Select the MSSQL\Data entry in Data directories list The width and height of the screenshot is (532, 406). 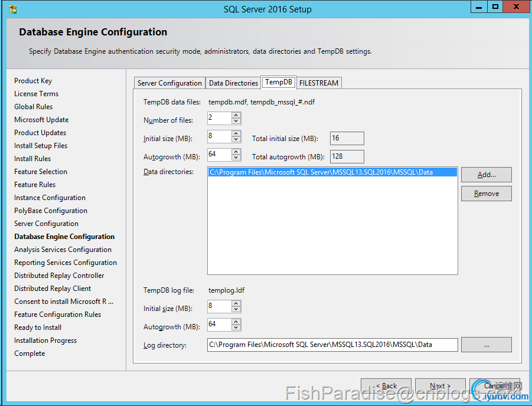click(x=332, y=172)
